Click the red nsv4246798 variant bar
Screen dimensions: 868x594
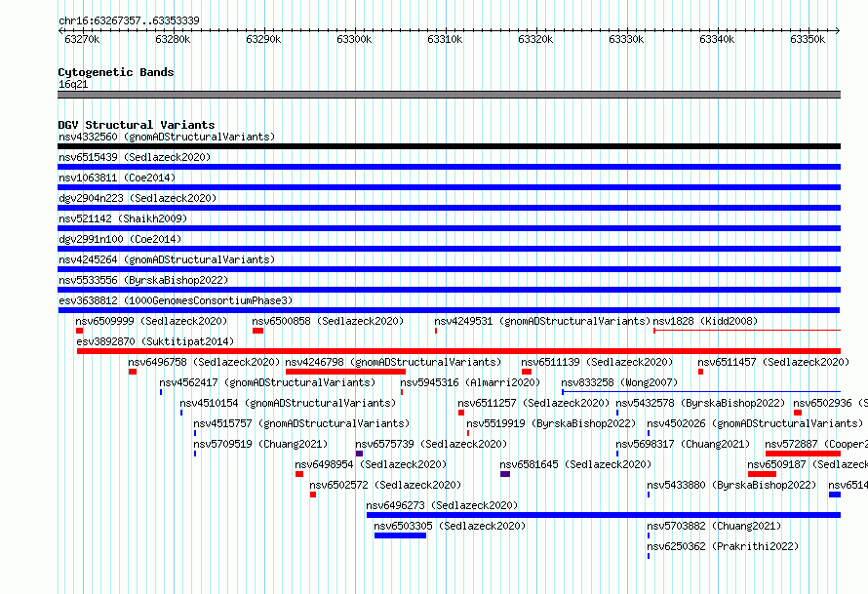tap(345, 372)
